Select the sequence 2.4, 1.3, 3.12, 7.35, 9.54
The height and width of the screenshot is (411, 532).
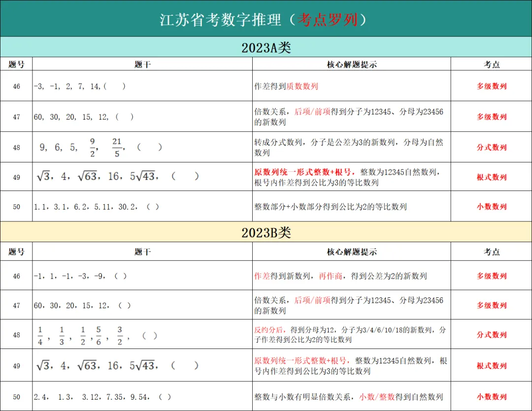pyautogui.click(x=102, y=397)
